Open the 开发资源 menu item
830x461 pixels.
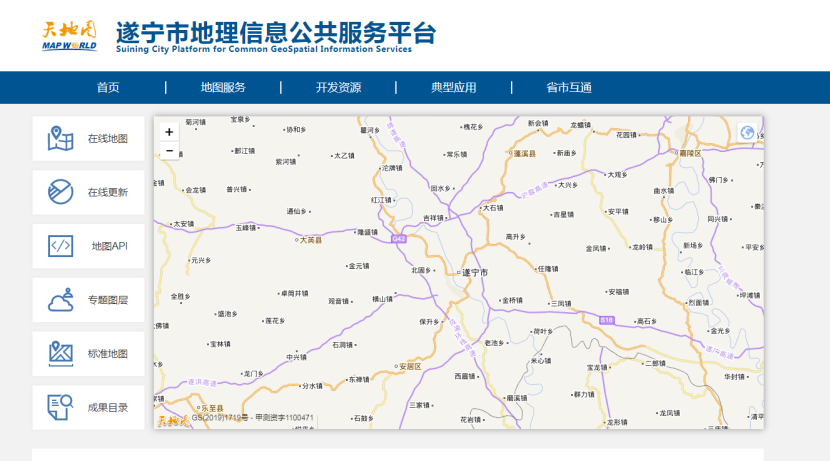pos(338,88)
